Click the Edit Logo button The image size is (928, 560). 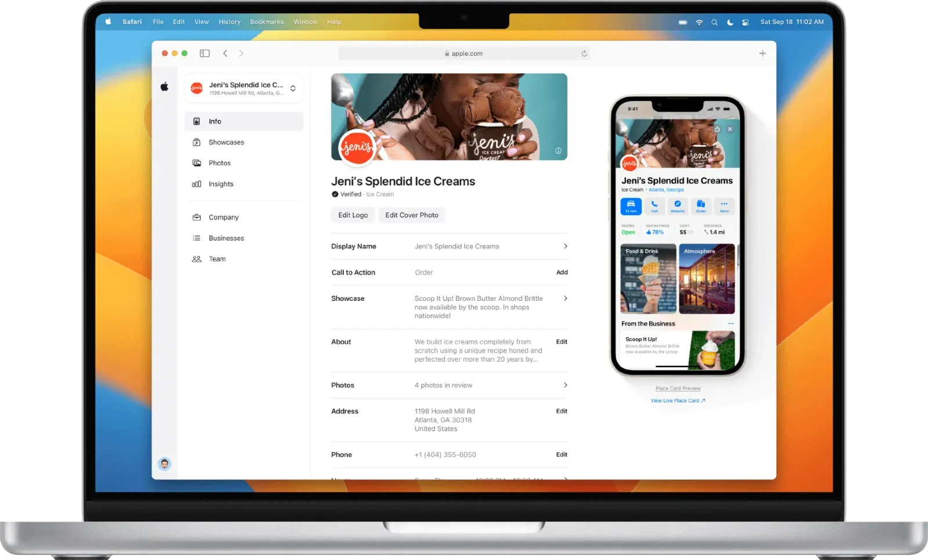tap(353, 215)
